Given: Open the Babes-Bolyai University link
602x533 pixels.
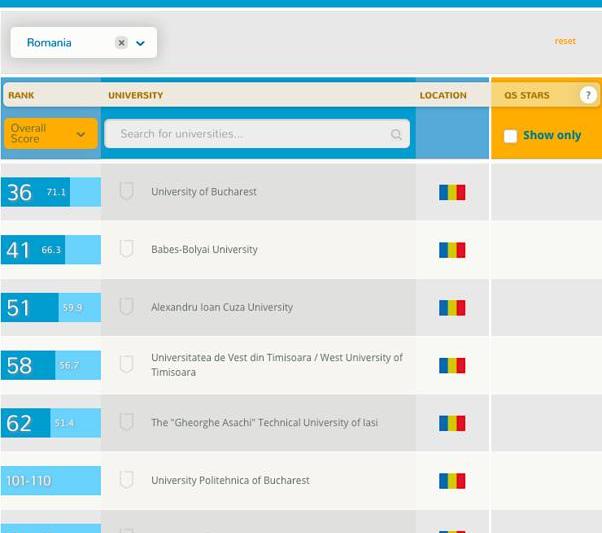Looking at the screenshot, I should point(204,250).
